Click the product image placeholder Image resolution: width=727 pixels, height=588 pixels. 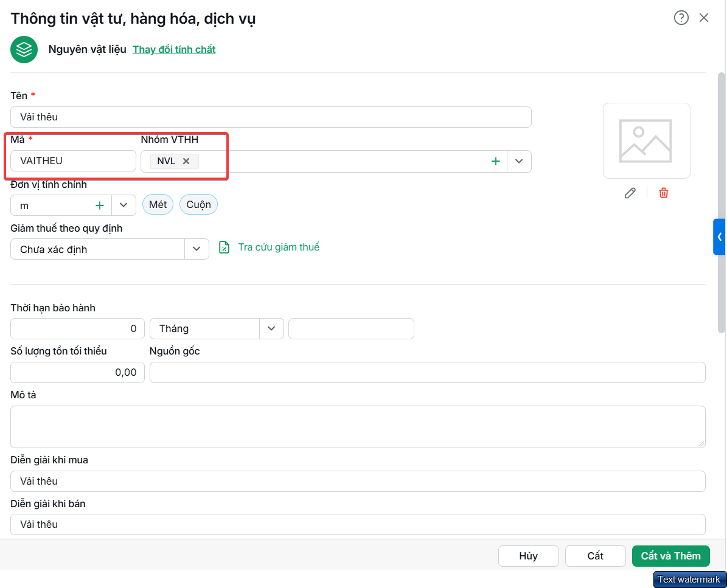point(646,141)
